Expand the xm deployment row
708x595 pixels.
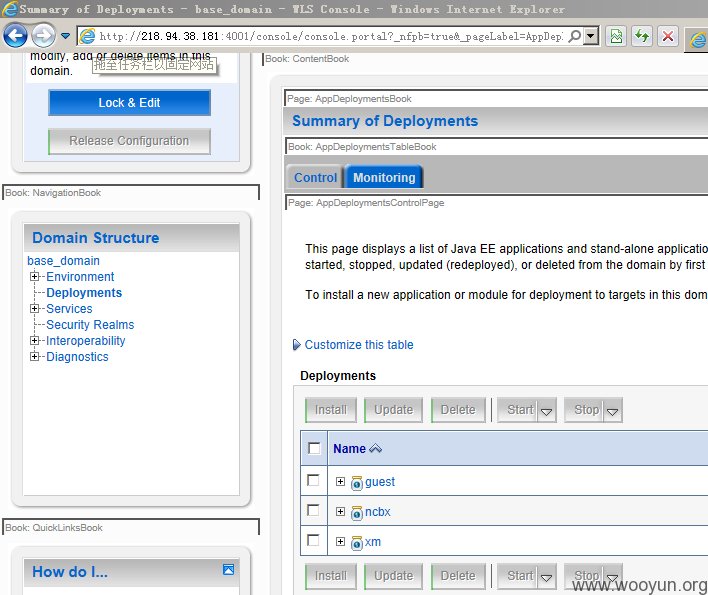tap(340, 542)
